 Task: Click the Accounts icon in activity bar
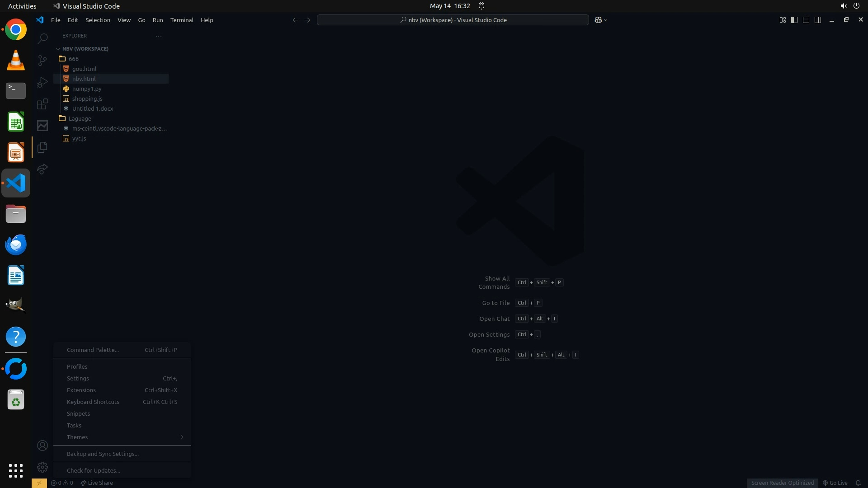[42, 446]
